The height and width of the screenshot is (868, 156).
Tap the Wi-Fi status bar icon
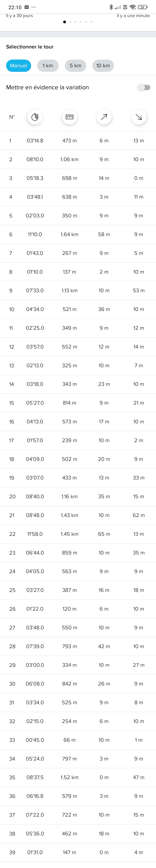click(x=133, y=7)
